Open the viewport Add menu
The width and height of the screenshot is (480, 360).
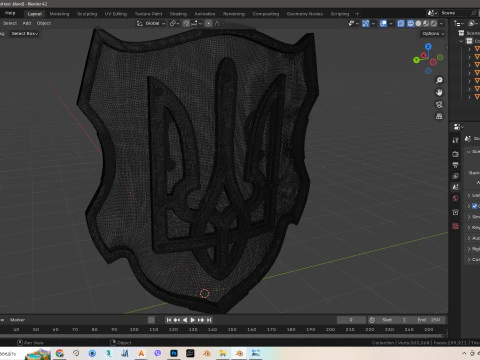click(x=27, y=23)
